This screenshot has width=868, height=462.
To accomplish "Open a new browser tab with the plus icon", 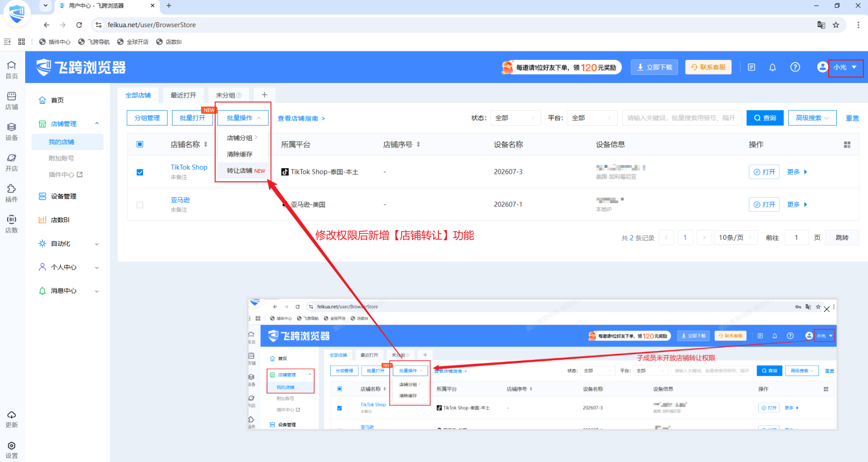I will (169, 6).
